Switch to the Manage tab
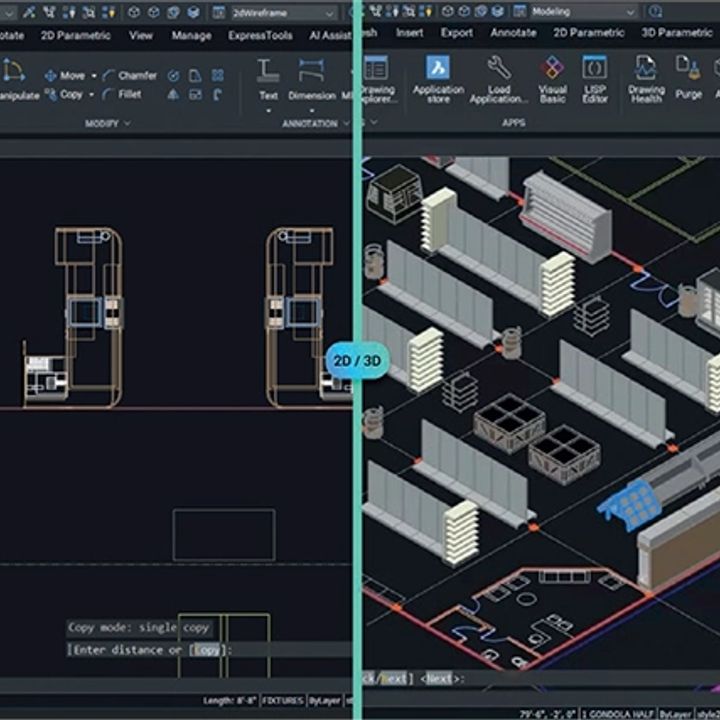720x720 pixels. tap(191, 35)
